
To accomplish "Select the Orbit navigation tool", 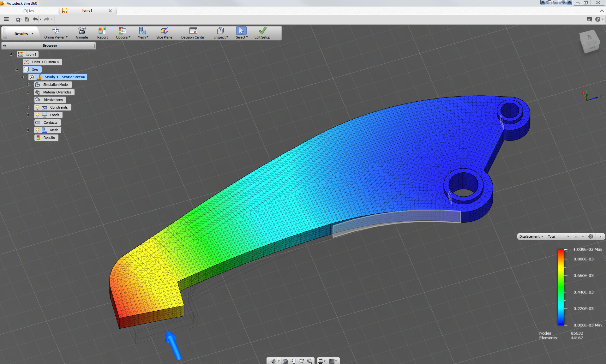I will coord(273,361).
